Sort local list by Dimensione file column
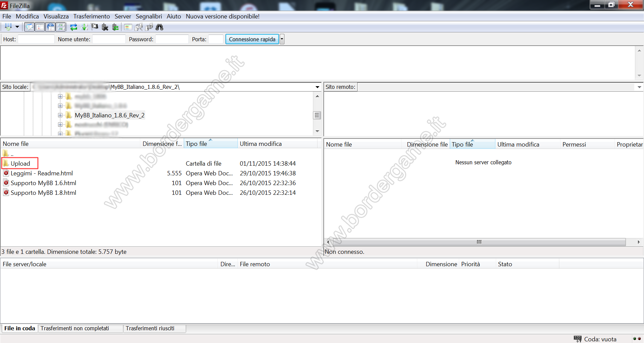The height and width of the screenshot is (343, 644). (x=162, y=144)
